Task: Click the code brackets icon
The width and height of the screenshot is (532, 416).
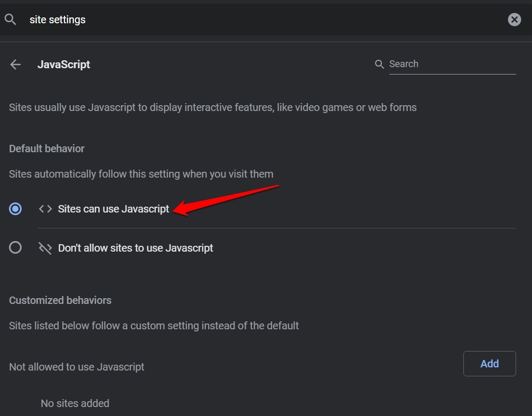Action: 45,209
